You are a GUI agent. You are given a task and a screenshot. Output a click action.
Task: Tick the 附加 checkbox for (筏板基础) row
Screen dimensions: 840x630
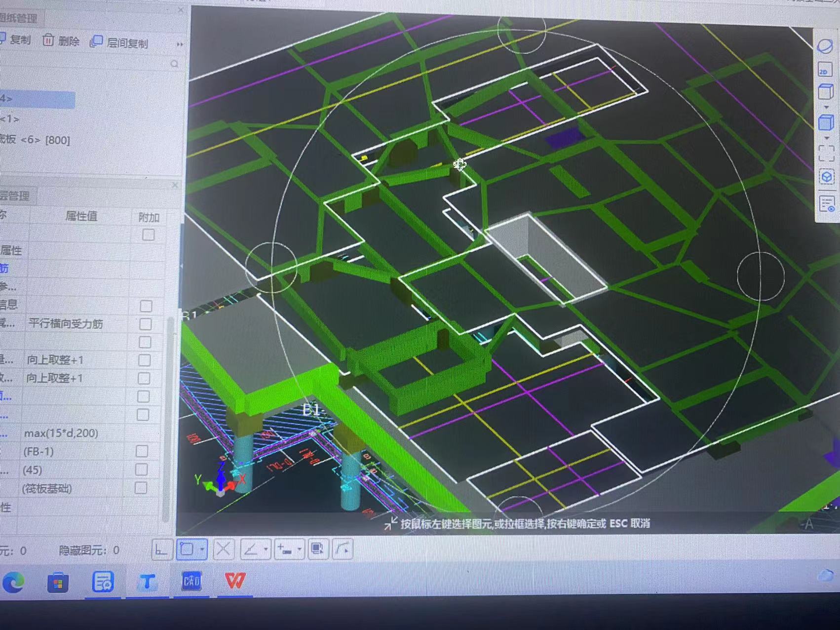(141, 488)
